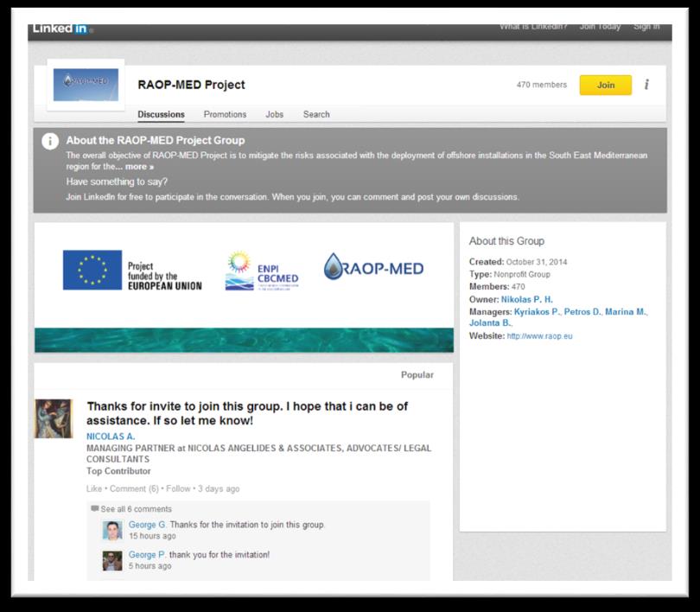
Task: Open Nicolas A.'s profile picture
Action: coord(54,418)
